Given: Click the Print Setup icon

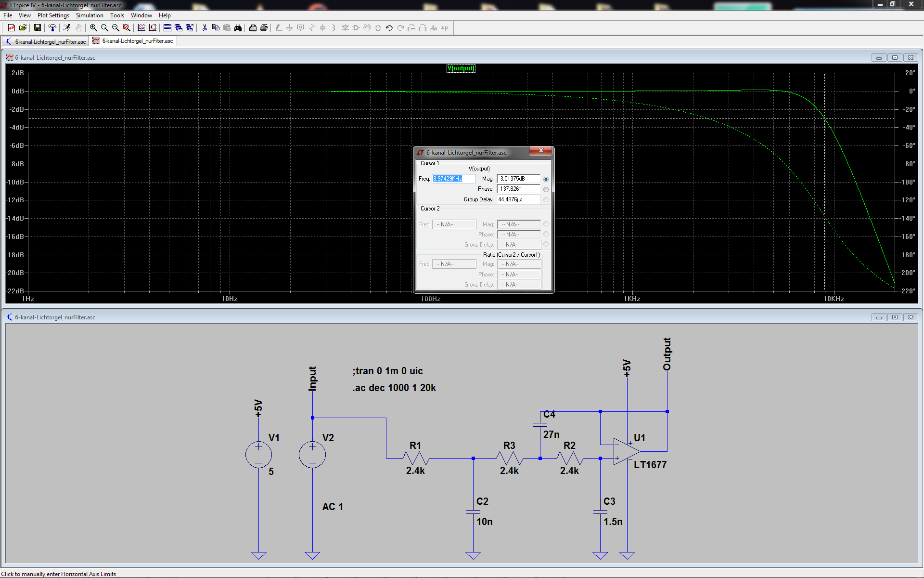Looking at the screenshot, I should [x=253, y=28].
